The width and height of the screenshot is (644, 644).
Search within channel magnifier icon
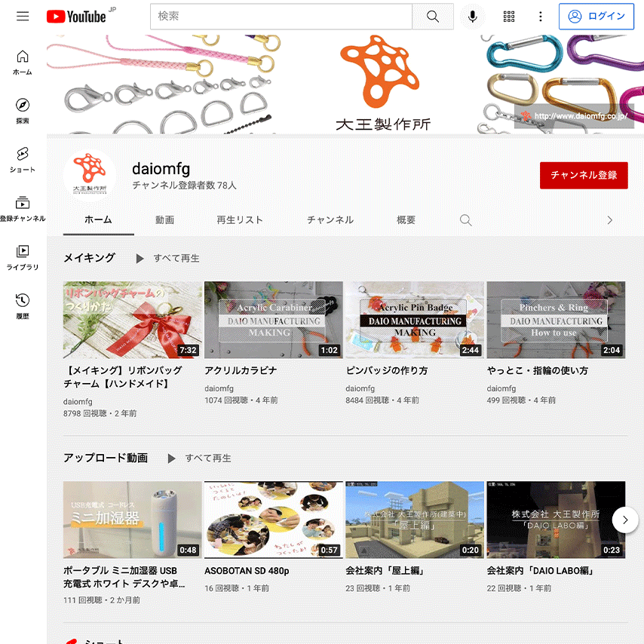[465, 220]
